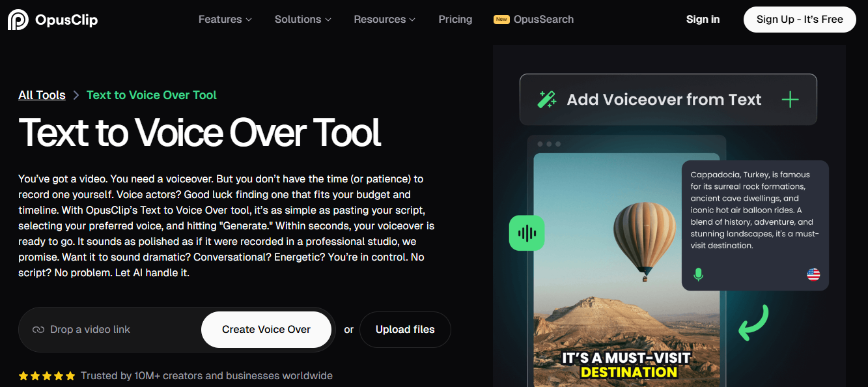The image size is (868, 387).
Task: Click the Sign Up - It's Free button
Action: [x=800, y=20]
